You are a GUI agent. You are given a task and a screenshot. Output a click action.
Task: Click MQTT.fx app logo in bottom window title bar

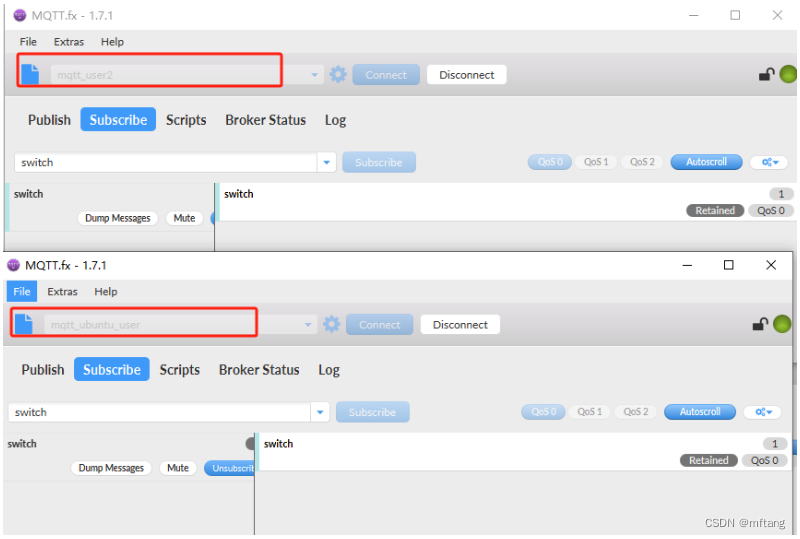click(13, 265)
